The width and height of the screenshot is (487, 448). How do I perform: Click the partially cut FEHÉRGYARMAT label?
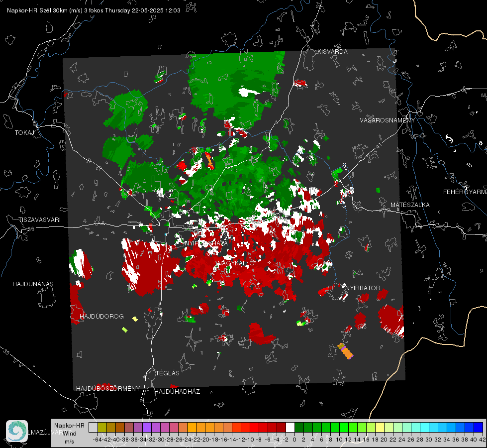click(465, 192)
